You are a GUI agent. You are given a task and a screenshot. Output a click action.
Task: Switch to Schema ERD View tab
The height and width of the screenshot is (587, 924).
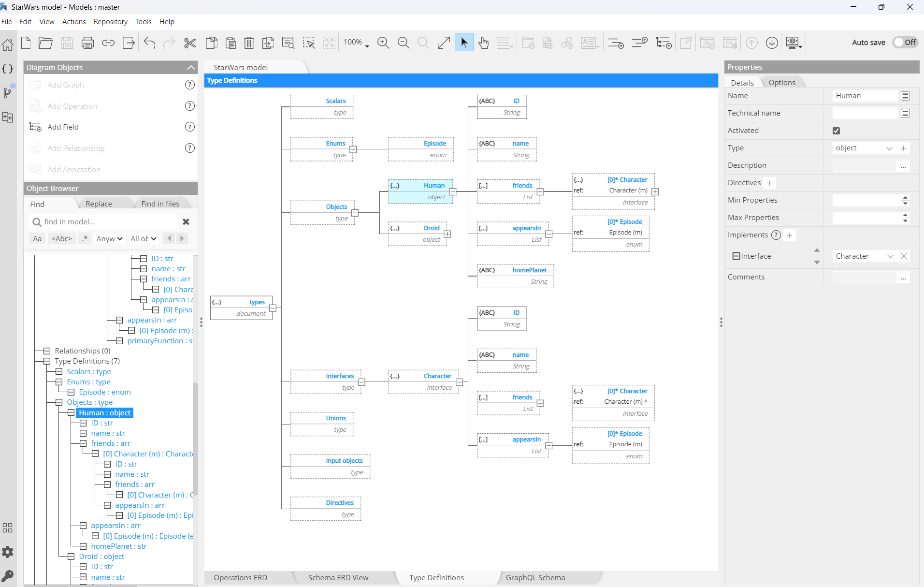coord(338,577)
